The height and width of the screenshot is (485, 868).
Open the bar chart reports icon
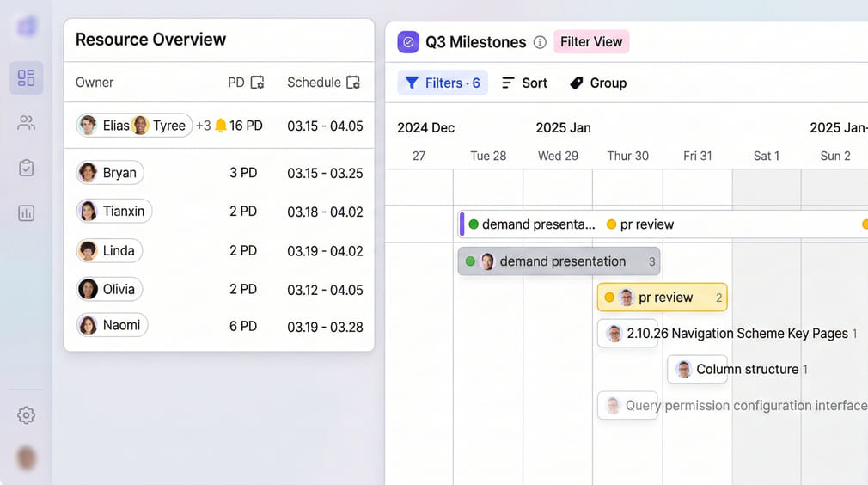point(26,213)
